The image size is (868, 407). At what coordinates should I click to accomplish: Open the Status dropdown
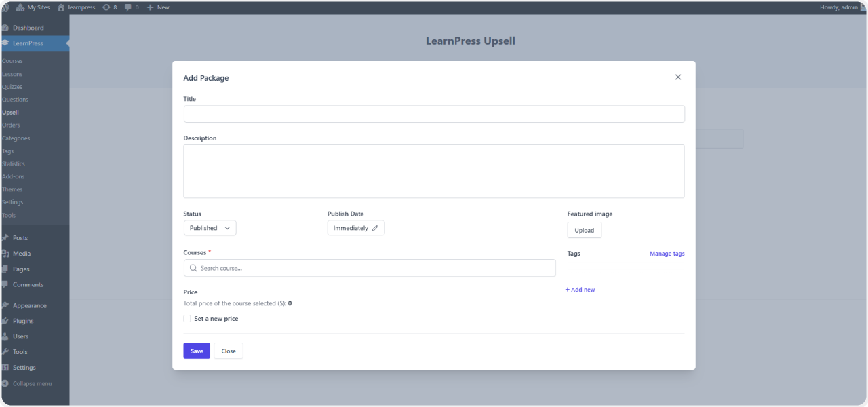(210, 228)
